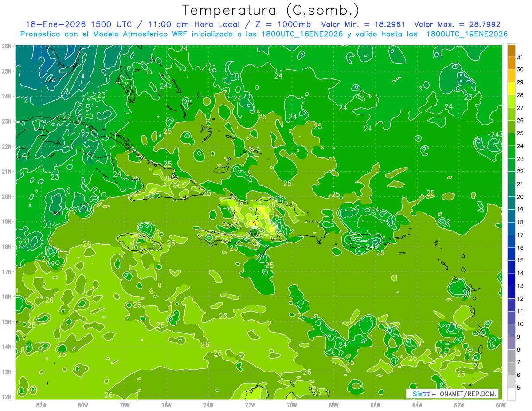
Task: Click the '21' contour label on the map
Action: [x=27, y=100]
